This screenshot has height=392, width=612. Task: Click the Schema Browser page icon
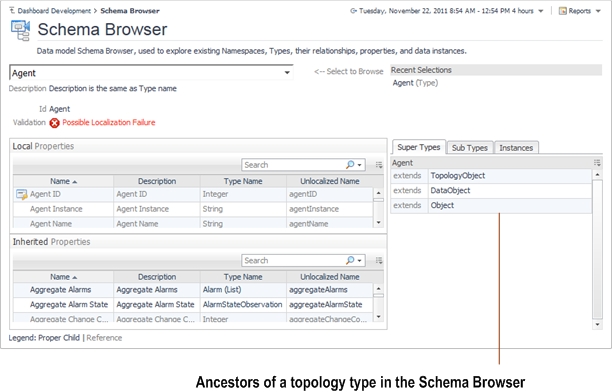[x=20, y=30]
